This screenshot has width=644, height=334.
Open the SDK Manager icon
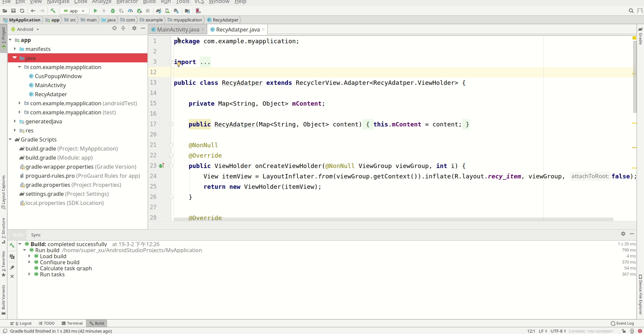click(x=176, y=11)
